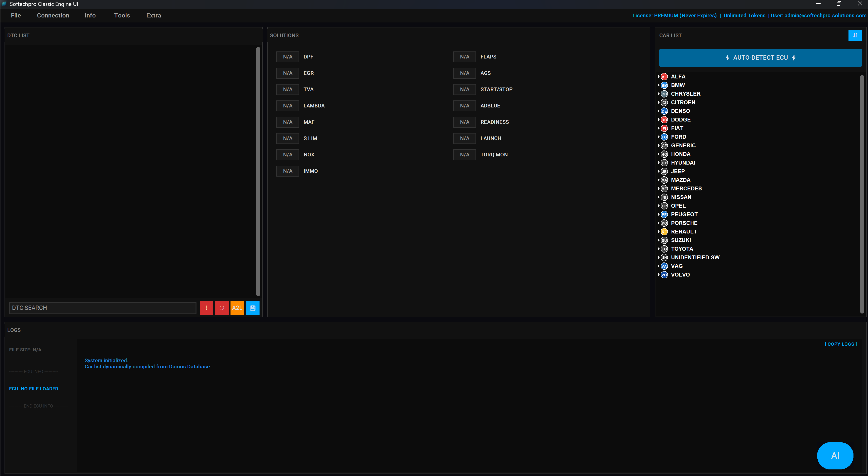Open the Connection menu
The height and width of the screenshot is (476, 868).
coord(53,15)
